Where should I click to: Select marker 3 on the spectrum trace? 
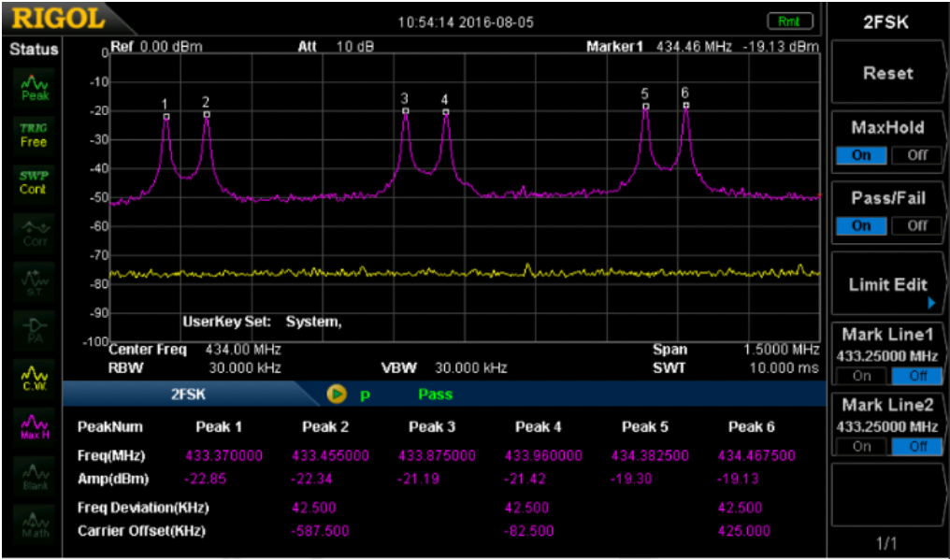tap(405, 110)
